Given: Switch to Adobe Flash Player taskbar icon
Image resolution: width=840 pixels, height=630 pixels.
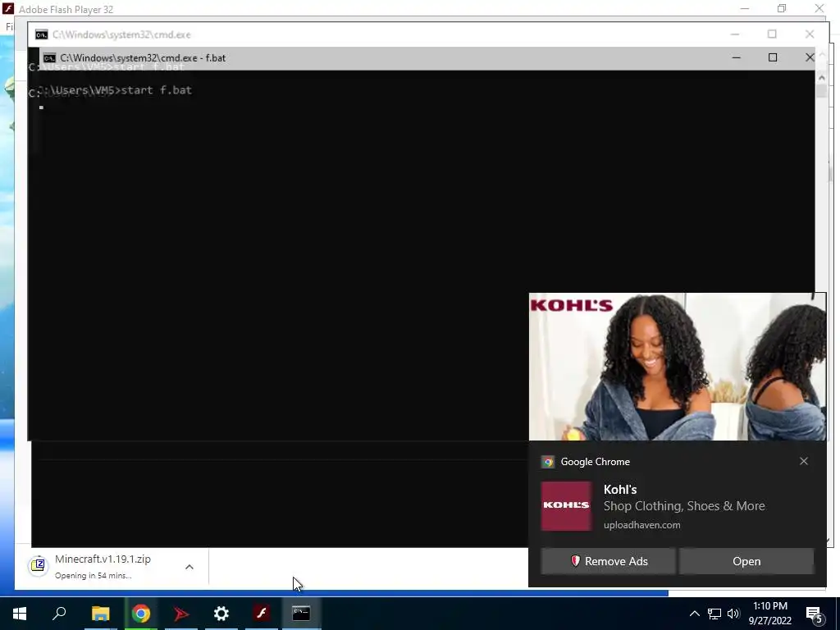Looking at the screenshot, I should click(x=262, y=614).
